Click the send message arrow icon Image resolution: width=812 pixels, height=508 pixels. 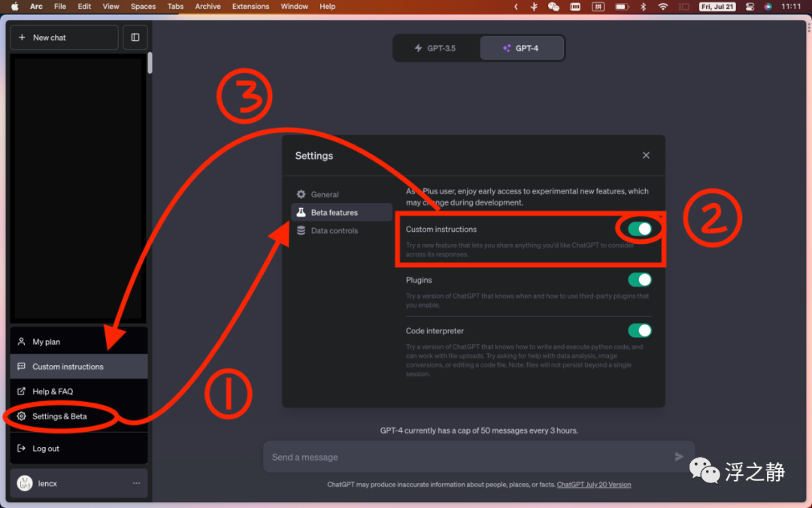click(679, 457)
